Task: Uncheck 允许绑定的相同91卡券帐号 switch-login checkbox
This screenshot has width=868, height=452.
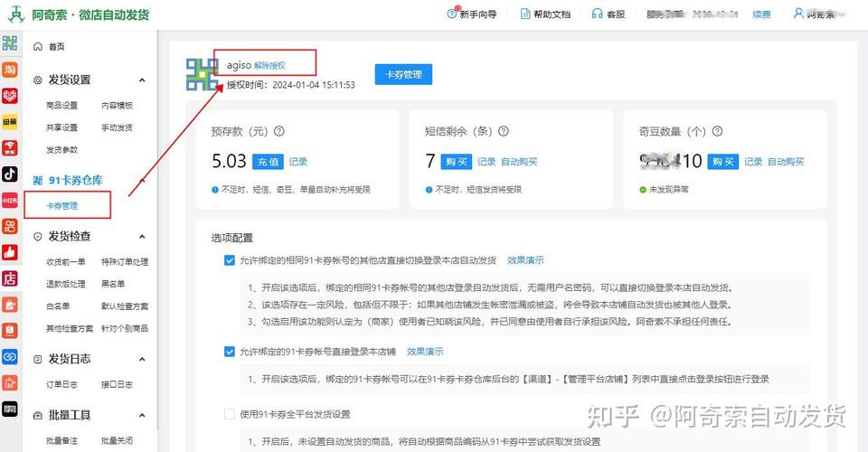Action: (x=230, y=260)
